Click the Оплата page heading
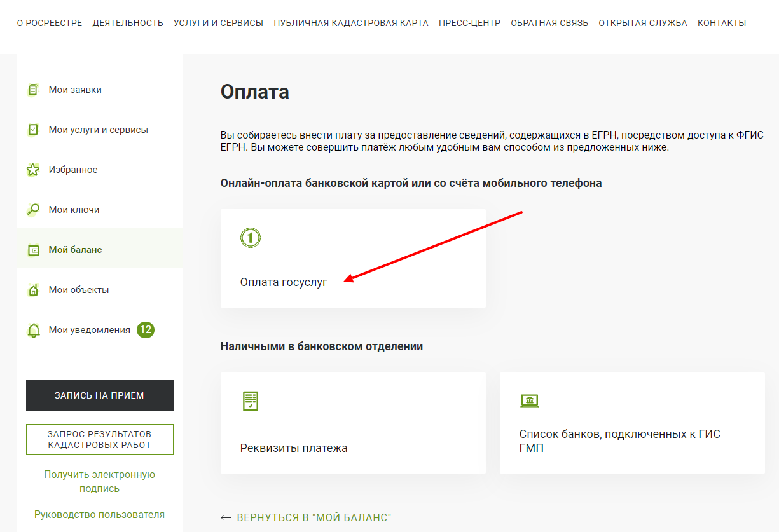Screen dimensions: 779x532 (255, 92)
